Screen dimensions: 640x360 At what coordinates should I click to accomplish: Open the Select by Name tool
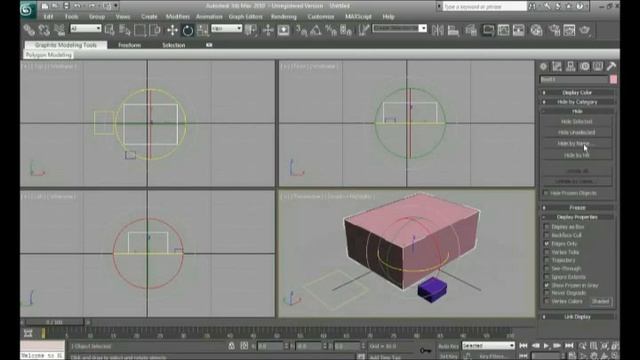click(x=124, y=30)
